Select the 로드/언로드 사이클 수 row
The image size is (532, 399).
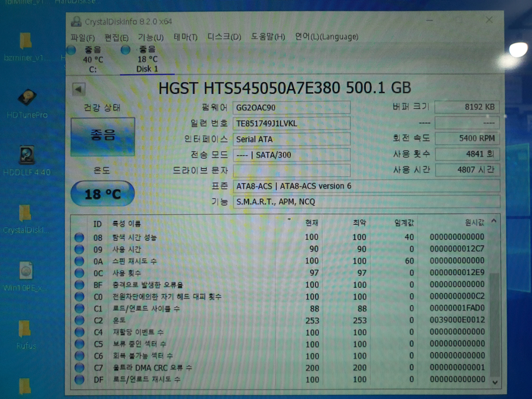tap(280, 308)
